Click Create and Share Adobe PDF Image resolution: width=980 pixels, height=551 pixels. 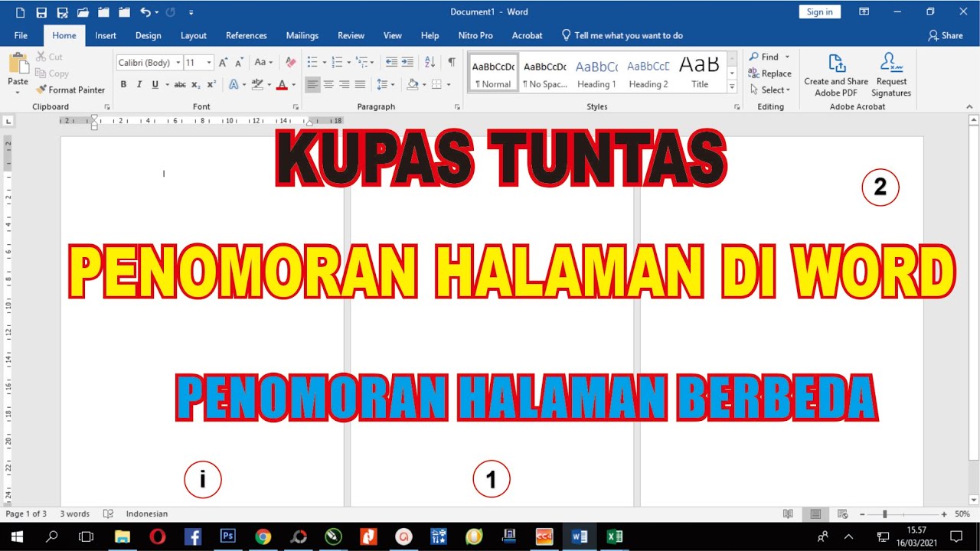click(x=836, y=75)
